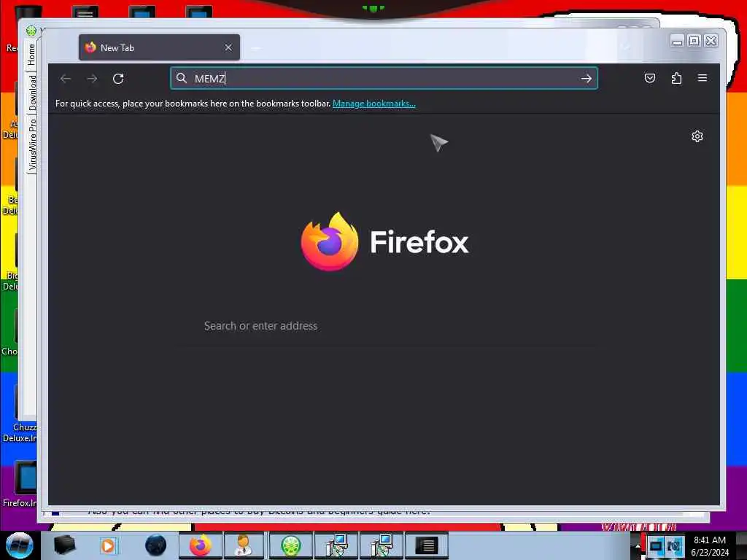Click the system tray icon beside the clock

[x=675, y=545]
